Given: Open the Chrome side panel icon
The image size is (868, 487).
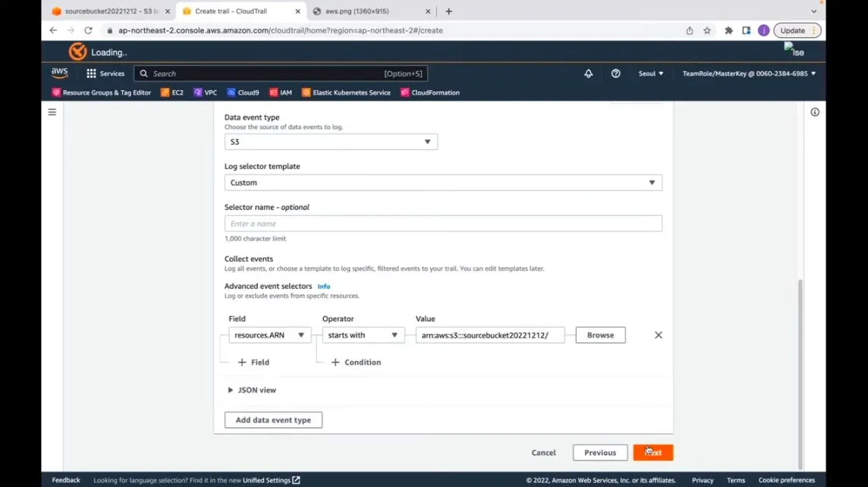Looking at the screenshot, I should (746, 30).
